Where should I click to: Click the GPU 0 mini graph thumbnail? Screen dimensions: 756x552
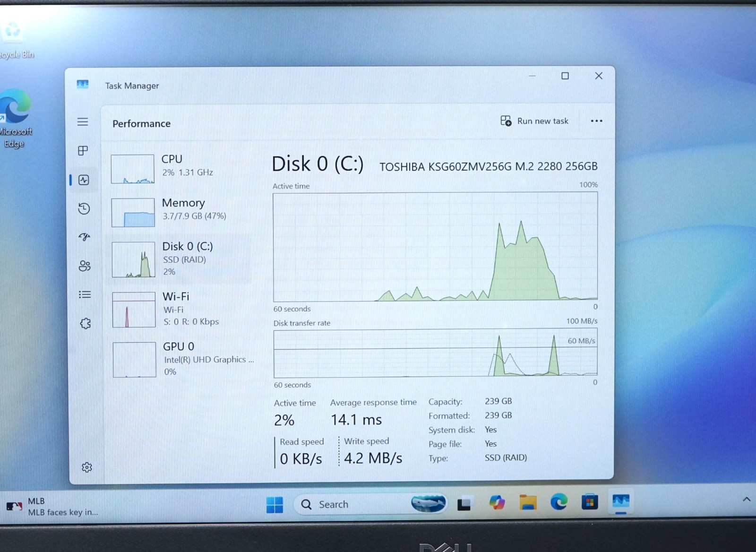coord(134,360)
